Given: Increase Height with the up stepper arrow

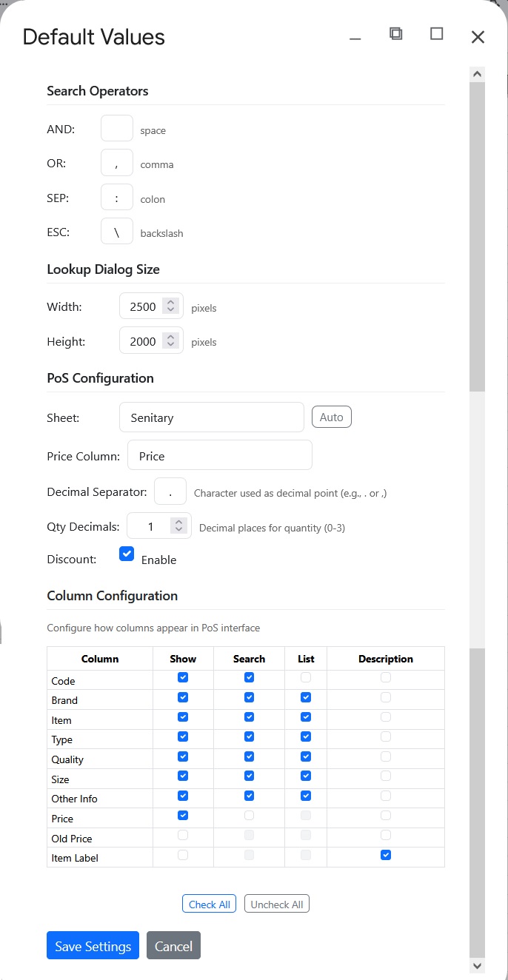Looking at the screenshot, I should click(171, 337).
